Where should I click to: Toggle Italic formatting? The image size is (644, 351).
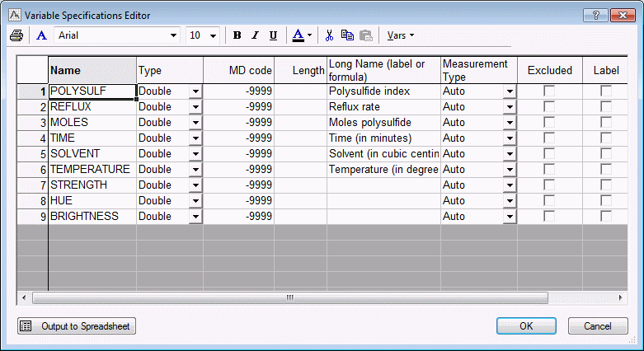coord(255,35)
